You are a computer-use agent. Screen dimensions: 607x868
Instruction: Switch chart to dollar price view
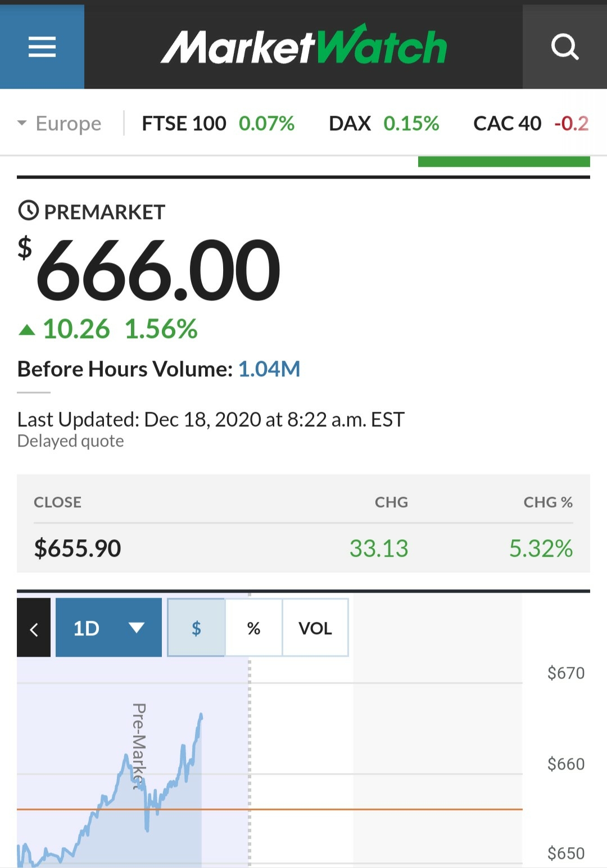coord(196,628)
